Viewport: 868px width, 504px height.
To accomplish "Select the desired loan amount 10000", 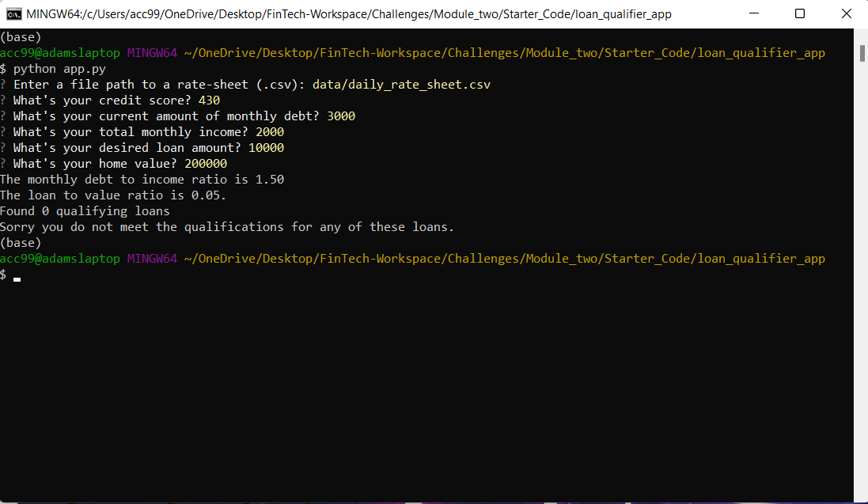I will click(x=266, y=147).
